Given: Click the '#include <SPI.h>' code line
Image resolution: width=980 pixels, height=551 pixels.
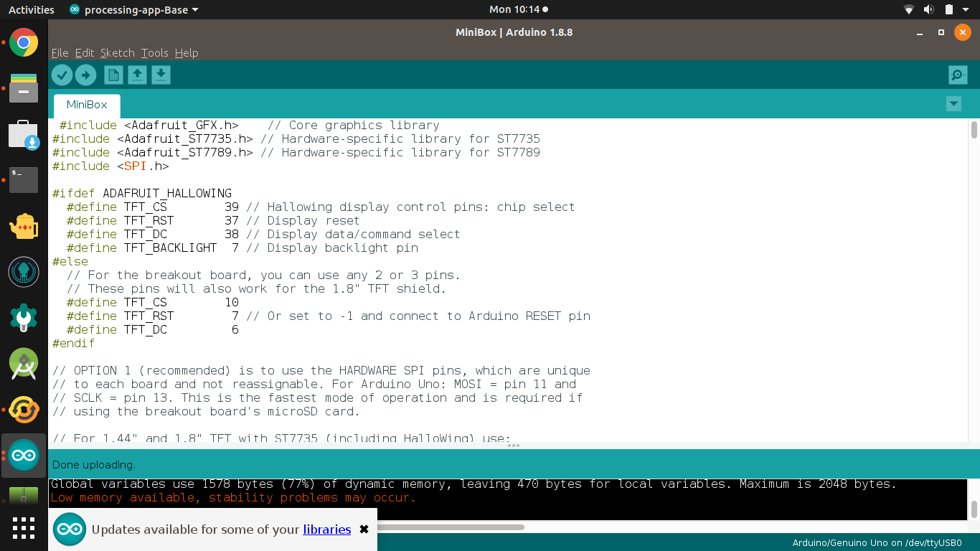Looking at the screenshot, I should 110,166.
